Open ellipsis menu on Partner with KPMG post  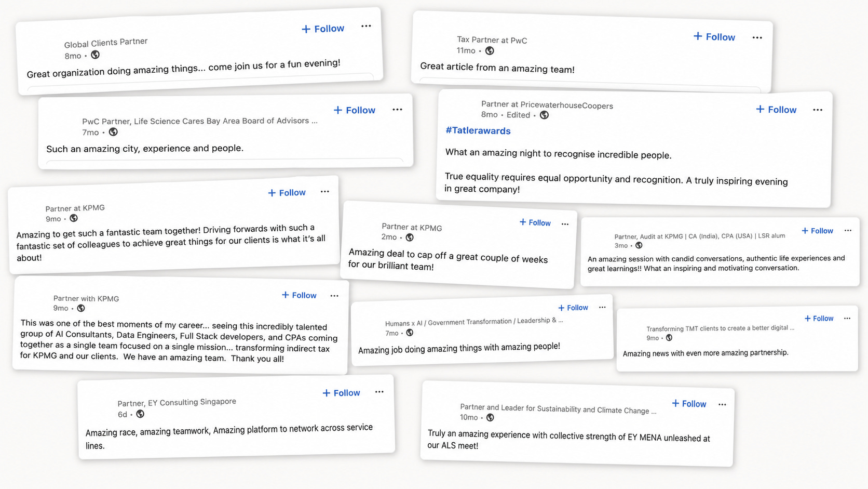pyautogui.click(x=334, y=296)
